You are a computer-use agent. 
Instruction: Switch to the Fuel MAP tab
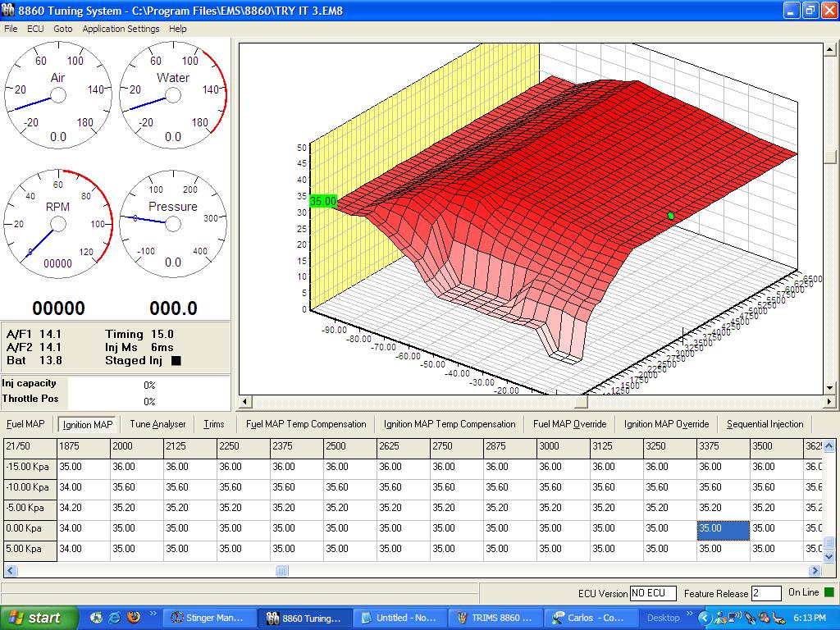pyautogui.click(x=25, y=424)
